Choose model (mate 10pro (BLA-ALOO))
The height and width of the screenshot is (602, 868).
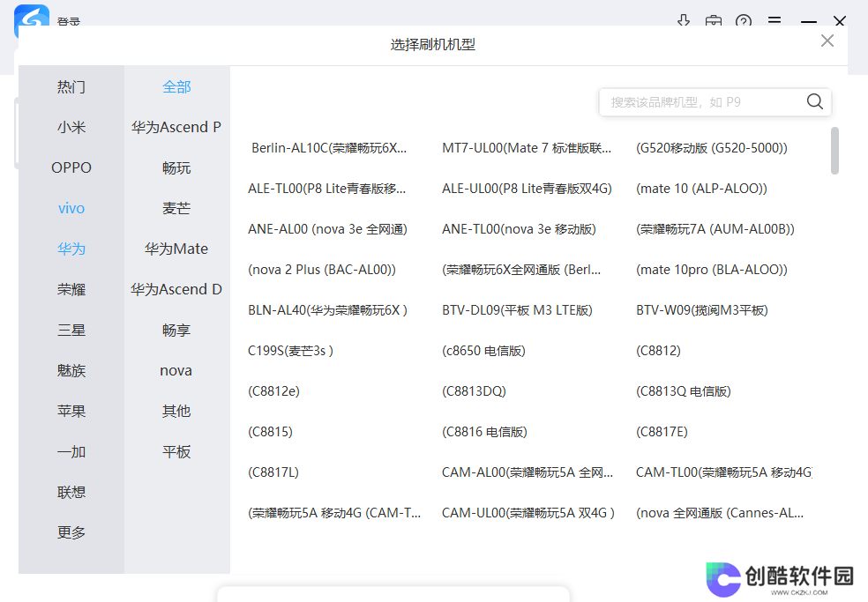(x=712, y=270)
